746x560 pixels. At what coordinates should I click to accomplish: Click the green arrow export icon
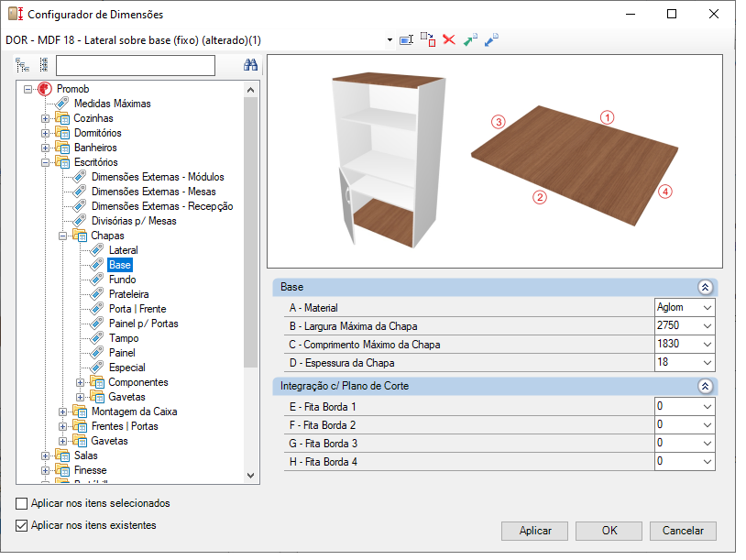470,40
